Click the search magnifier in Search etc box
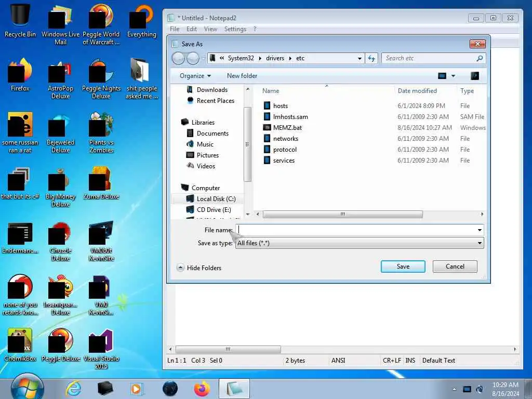 480,58
